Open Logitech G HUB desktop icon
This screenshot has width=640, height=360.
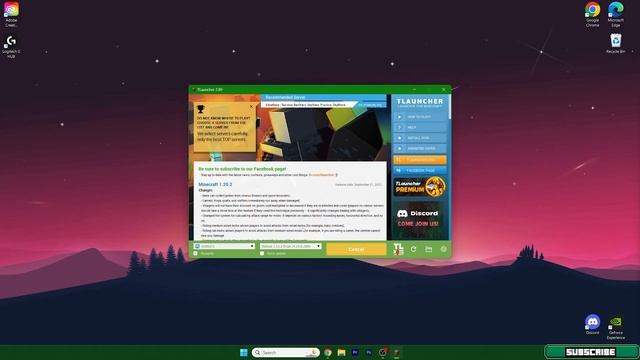tap(11, 47)
